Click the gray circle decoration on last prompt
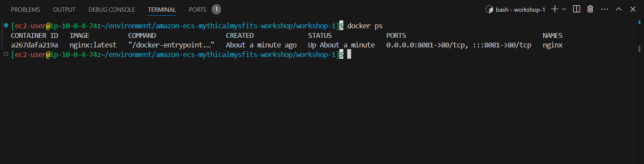Screen dimensions: 644x164 click(x=6, y=54)
